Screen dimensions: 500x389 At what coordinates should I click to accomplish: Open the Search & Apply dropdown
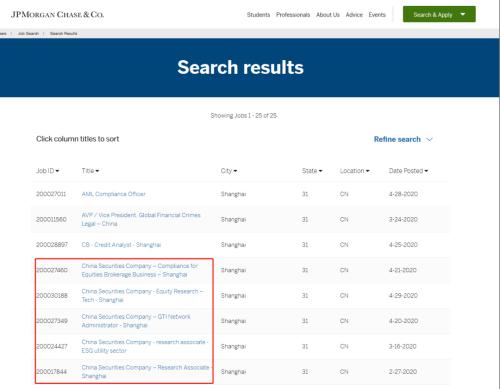pyautogui.click(x=439, y=15)
